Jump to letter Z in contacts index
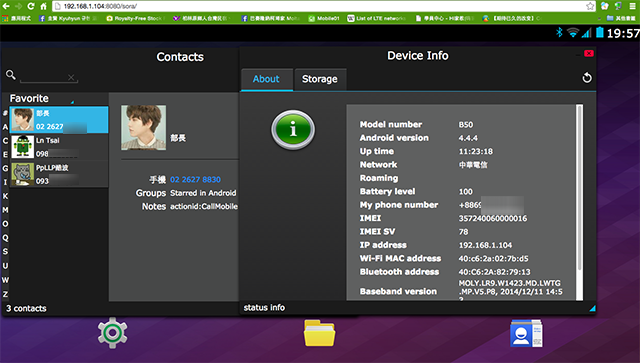 5,294
